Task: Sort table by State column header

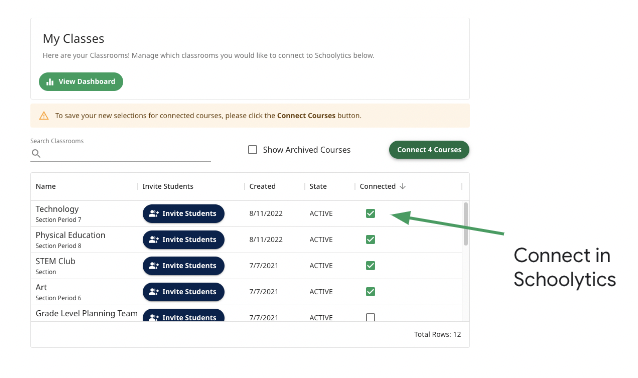Action: pyautogui.click(x=318, y=186)
